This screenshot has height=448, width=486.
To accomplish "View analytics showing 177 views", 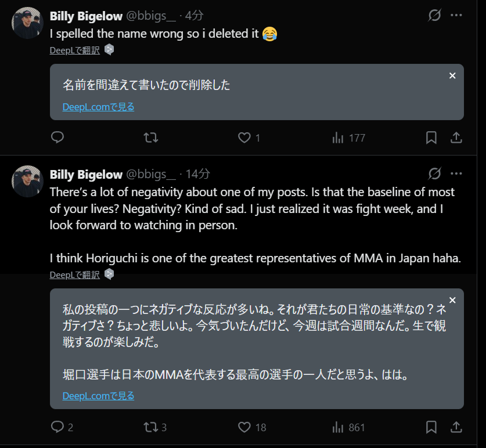I will 348,138.
